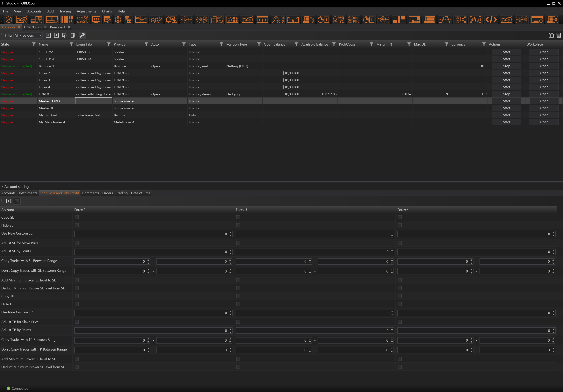Switch to the Instruments settings tab
Screen dimensions: 563x392
click(x=28, y=193)
